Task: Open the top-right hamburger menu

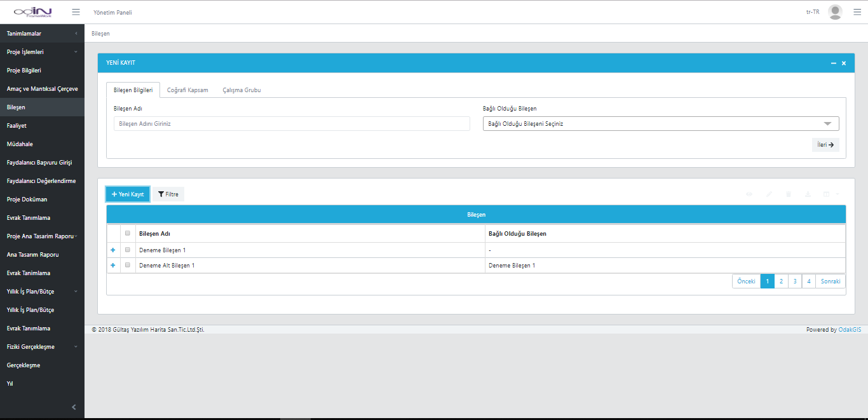Action: [x=857, y=12]
